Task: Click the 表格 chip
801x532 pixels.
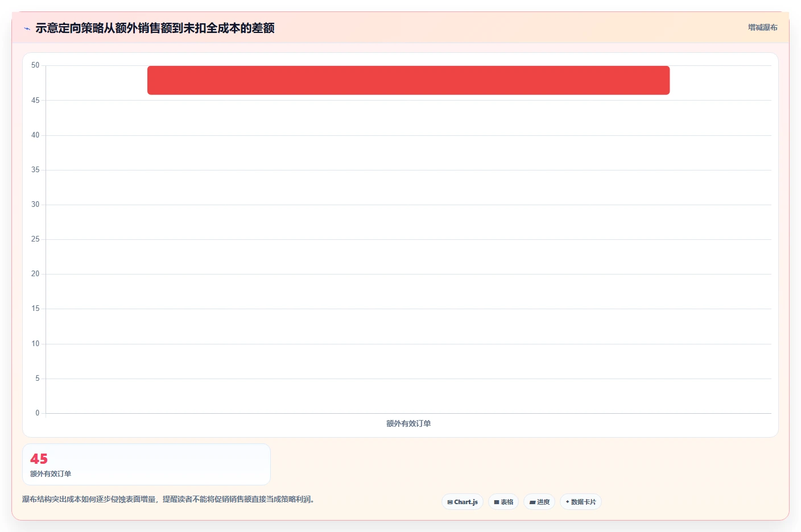Action: (x=503, y=502)
